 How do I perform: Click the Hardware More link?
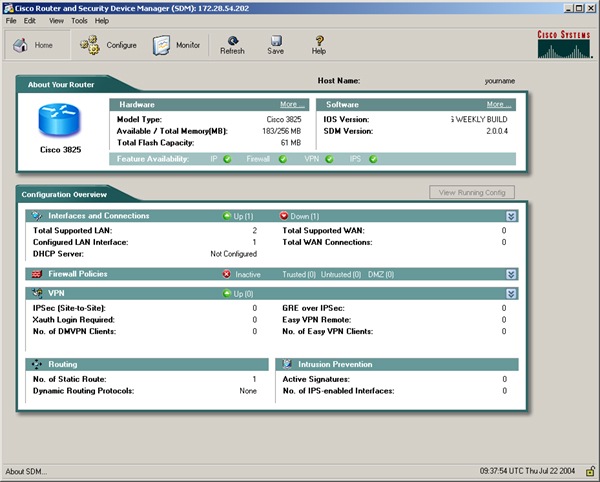tap(292, 104)
